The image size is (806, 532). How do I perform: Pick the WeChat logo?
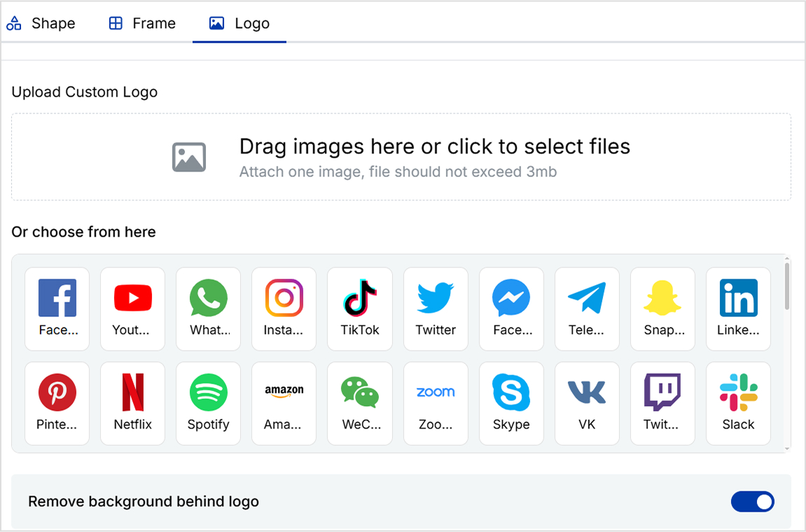coord(360,403)
